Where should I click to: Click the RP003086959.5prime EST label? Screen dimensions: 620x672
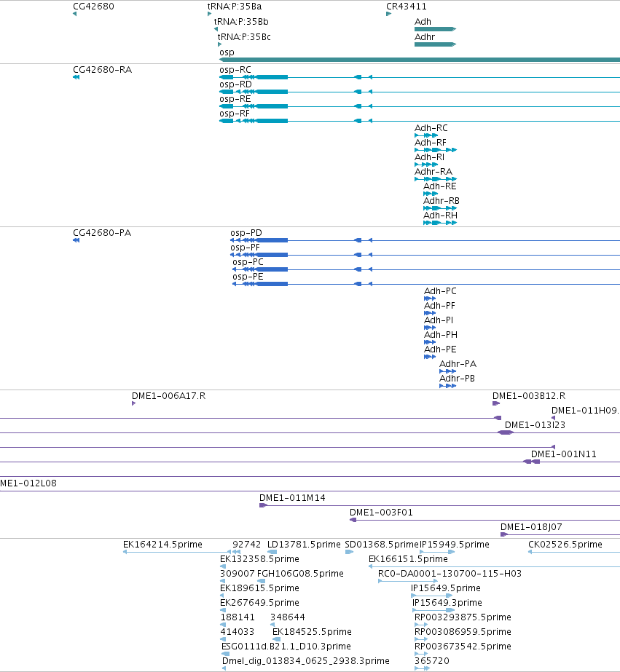pyautogui.click(x=463, y=632)
